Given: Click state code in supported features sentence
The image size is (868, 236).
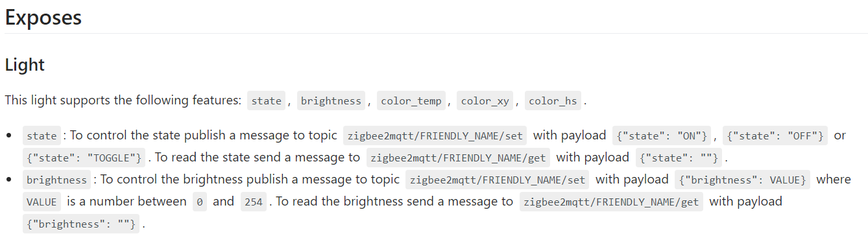Looking at the screenshot, I should (267, 100).
